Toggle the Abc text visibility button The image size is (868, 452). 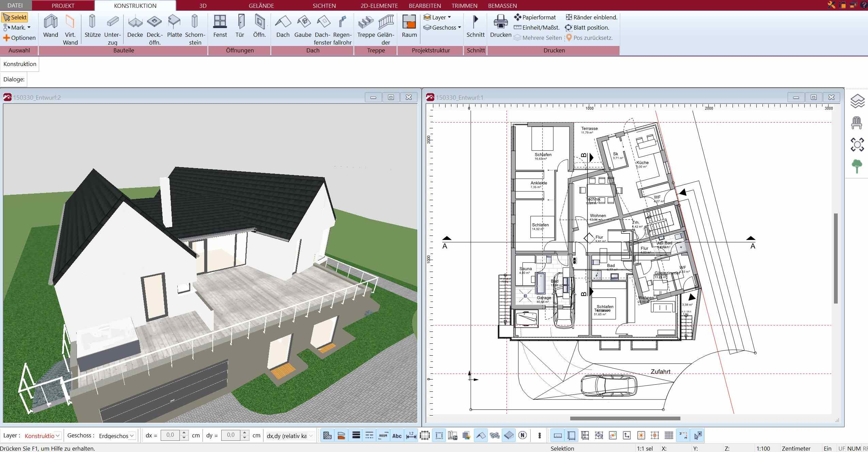tap(397, 435)
